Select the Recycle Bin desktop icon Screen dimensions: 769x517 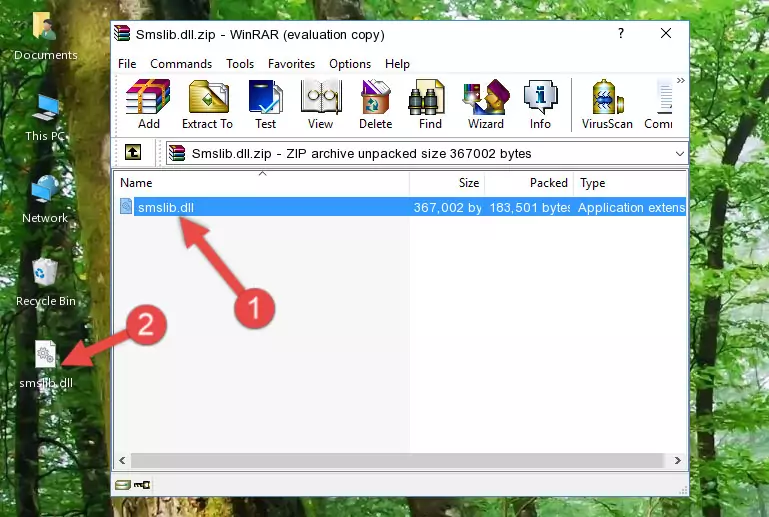point(46,283)
